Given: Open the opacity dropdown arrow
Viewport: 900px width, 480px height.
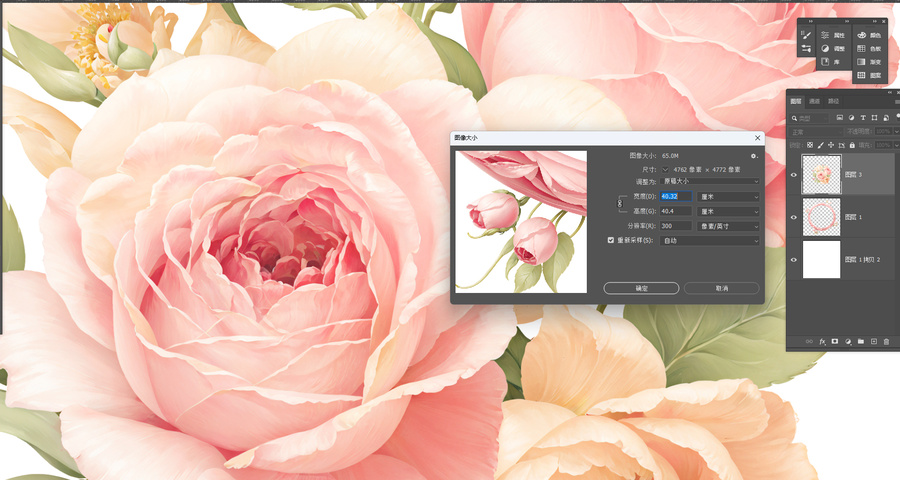Looking at the screenshot, I should 896,132.
